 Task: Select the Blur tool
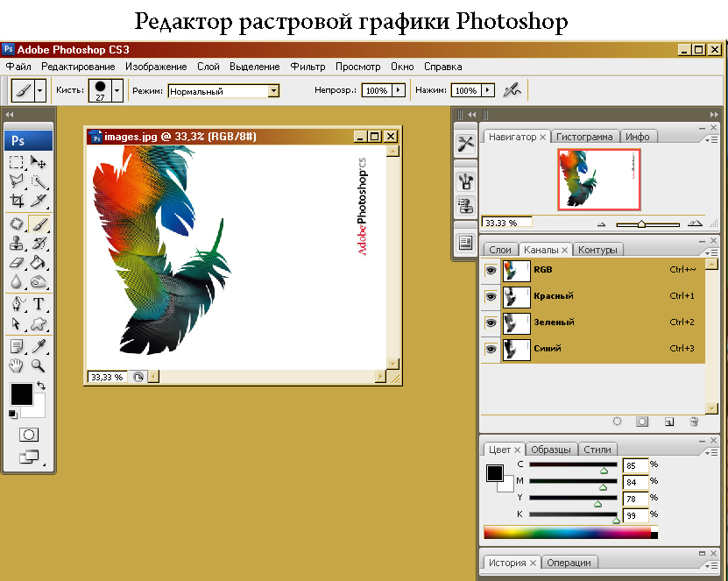point(17,281)
